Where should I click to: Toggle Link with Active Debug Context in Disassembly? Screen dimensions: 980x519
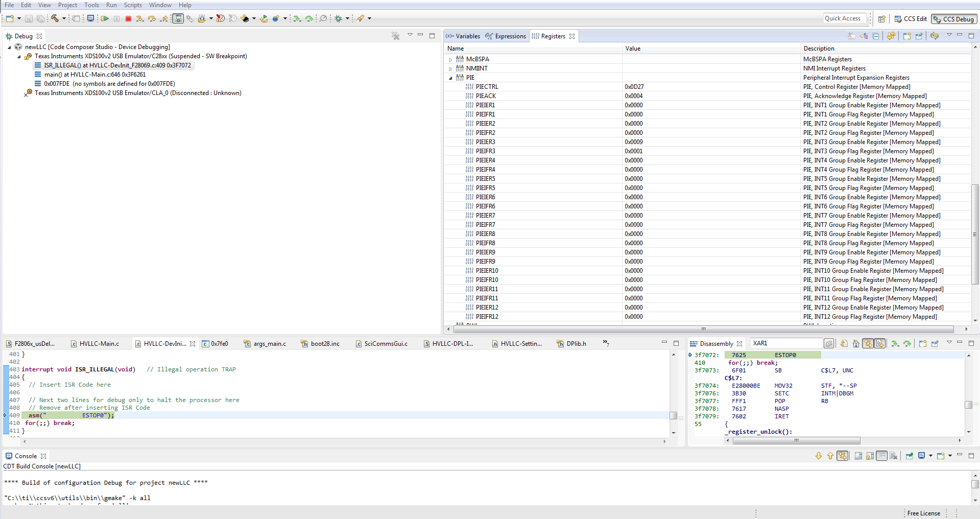868,343
